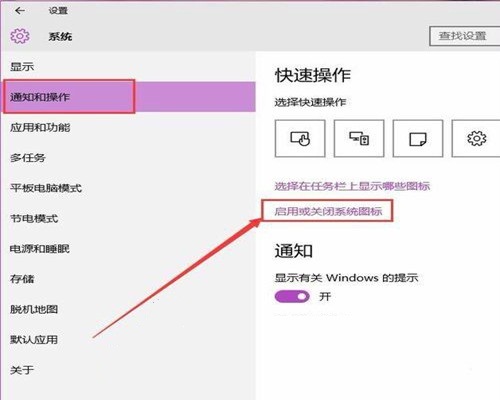Screen dimensions: 500x400
Task: Toggle the Windows tips switch
Action: pos(292,296)
